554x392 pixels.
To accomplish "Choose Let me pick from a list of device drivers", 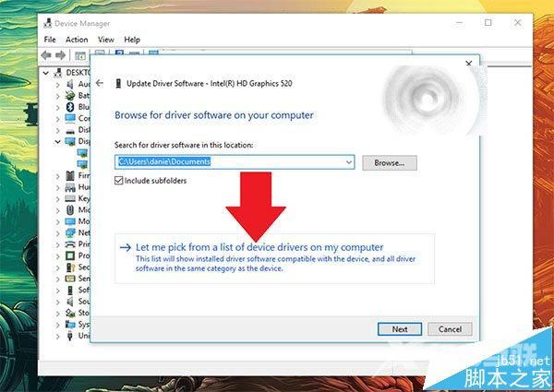I will pos(259,247).
